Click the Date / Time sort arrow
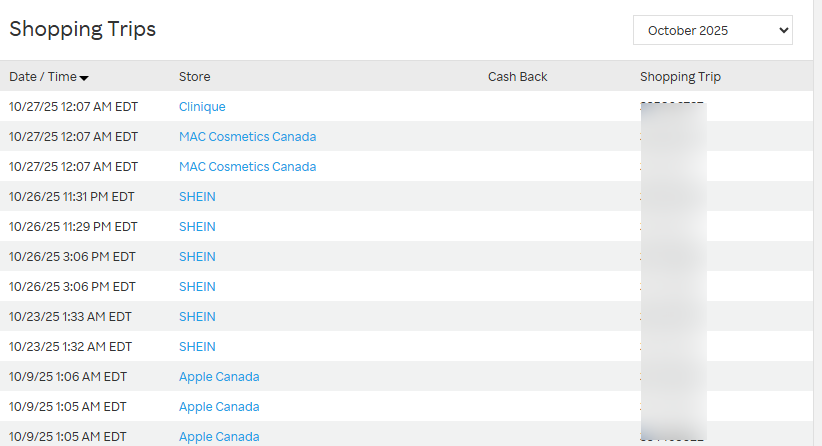 [x=84, y=78]
